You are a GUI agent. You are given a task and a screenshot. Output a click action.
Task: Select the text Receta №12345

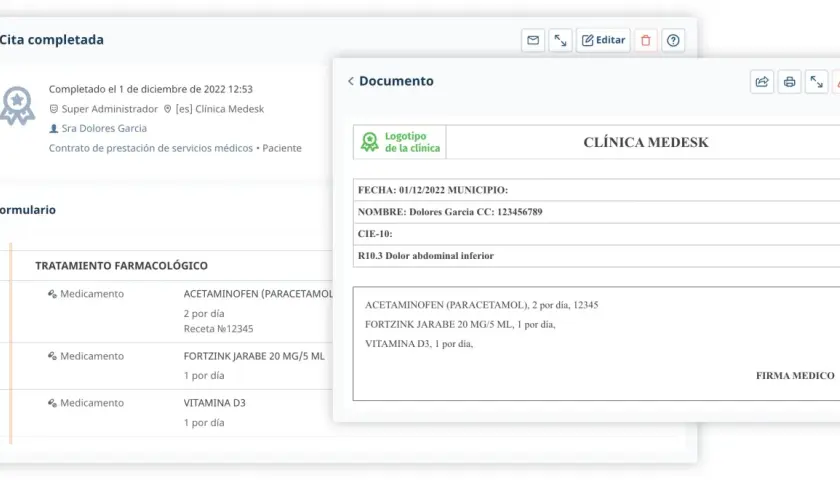(219, 328)
